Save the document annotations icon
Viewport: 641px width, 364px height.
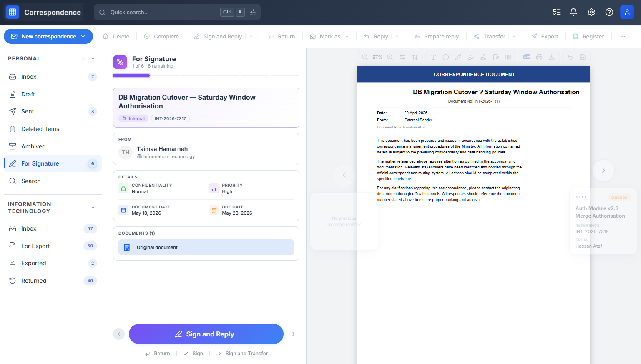[x=583, y=57]
